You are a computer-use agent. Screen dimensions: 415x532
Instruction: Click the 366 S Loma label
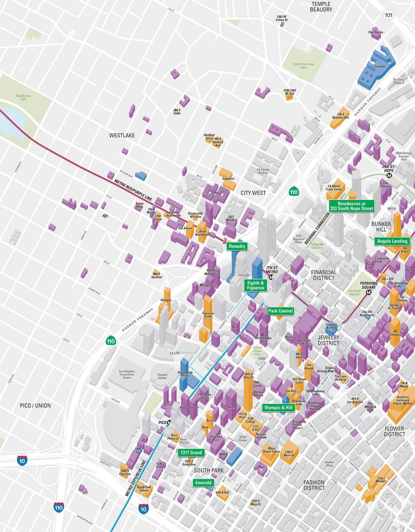[x=177, y=111]
